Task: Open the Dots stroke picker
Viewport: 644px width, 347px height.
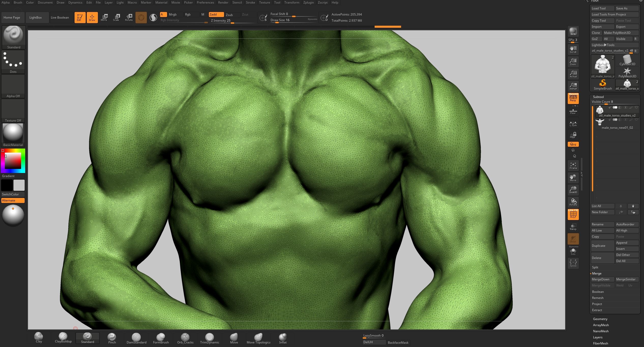Action: click(13, 62)
